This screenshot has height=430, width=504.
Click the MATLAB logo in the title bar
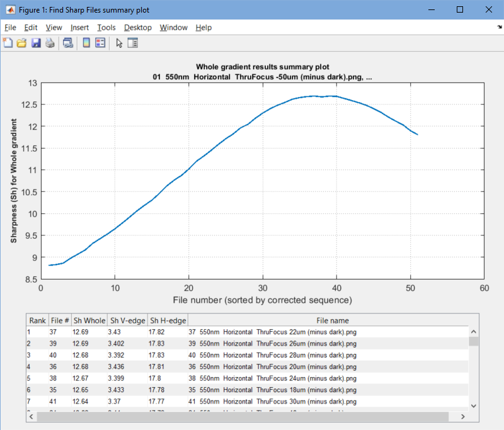pos(10,9)
